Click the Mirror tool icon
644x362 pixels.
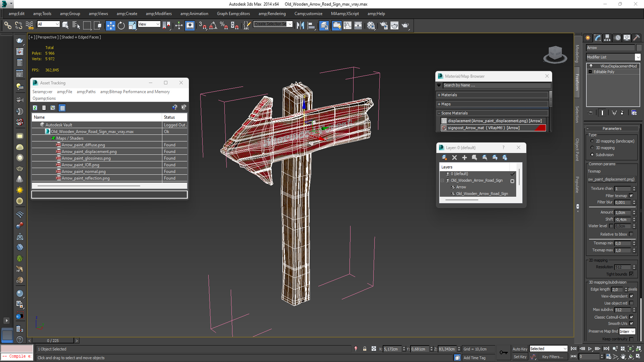300,25
